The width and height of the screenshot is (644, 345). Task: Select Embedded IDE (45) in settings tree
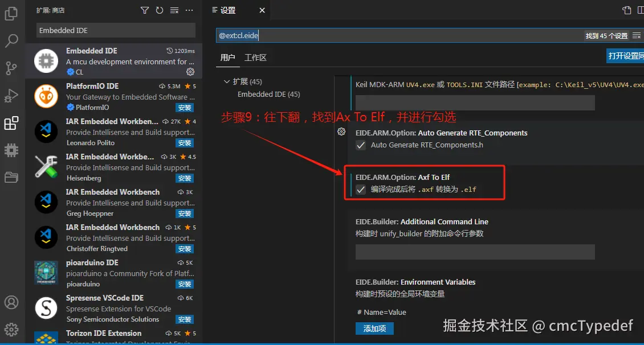point(268,95)
